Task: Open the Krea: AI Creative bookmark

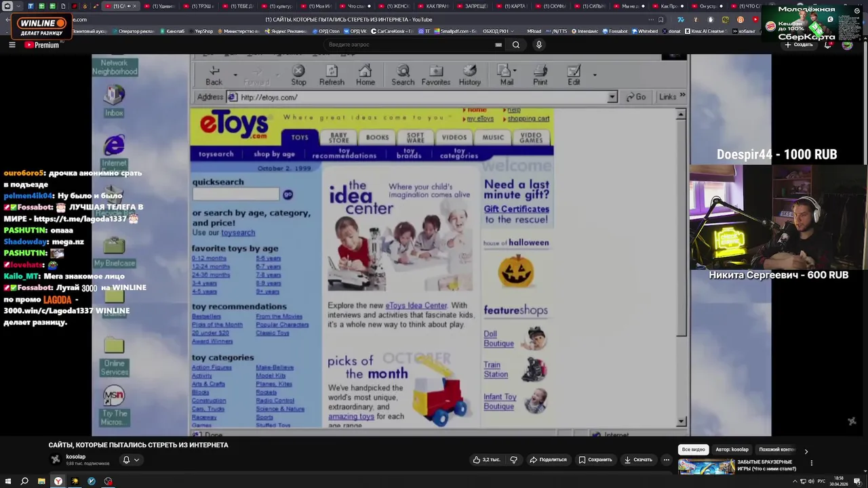Action: [x=705, y=31]
